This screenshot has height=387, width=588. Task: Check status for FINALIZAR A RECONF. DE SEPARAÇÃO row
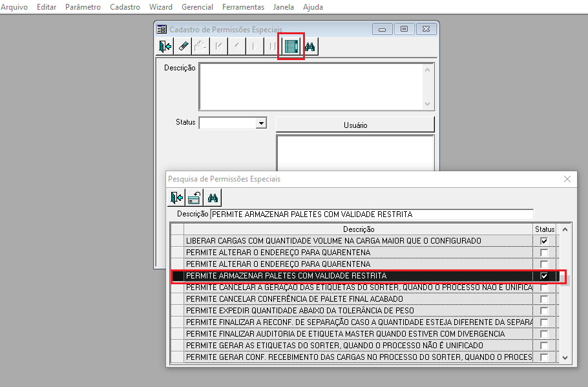coord(544,322)
